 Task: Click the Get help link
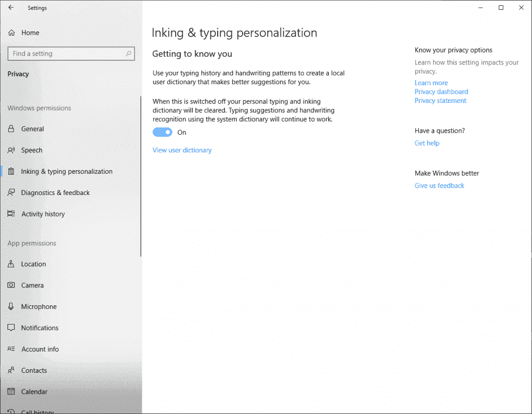(x=427, y=143)
